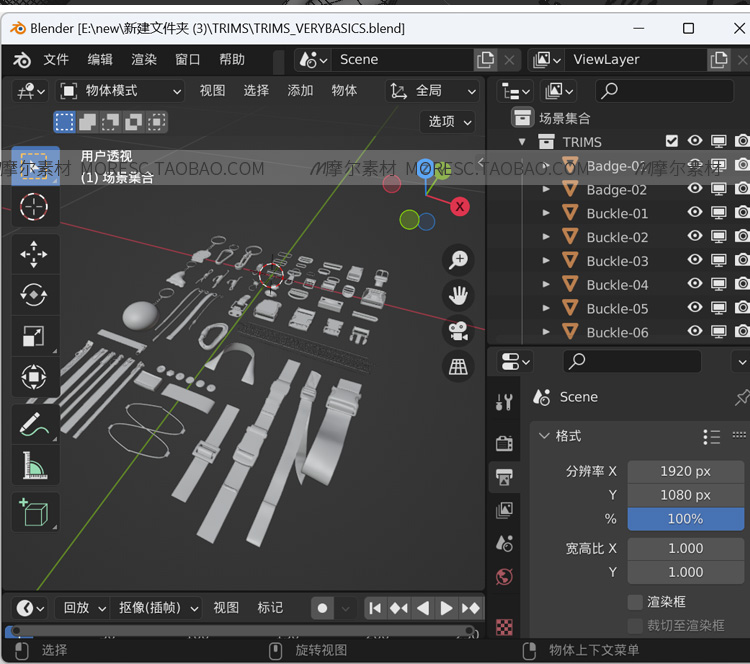This screenshot has height=664, width=750.
Task: Open the viewport 物体 menu
Action: 344,91
